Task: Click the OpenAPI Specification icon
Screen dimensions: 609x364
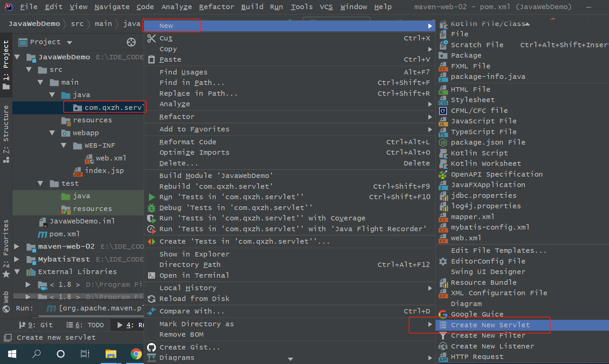Action: (443, 175)
